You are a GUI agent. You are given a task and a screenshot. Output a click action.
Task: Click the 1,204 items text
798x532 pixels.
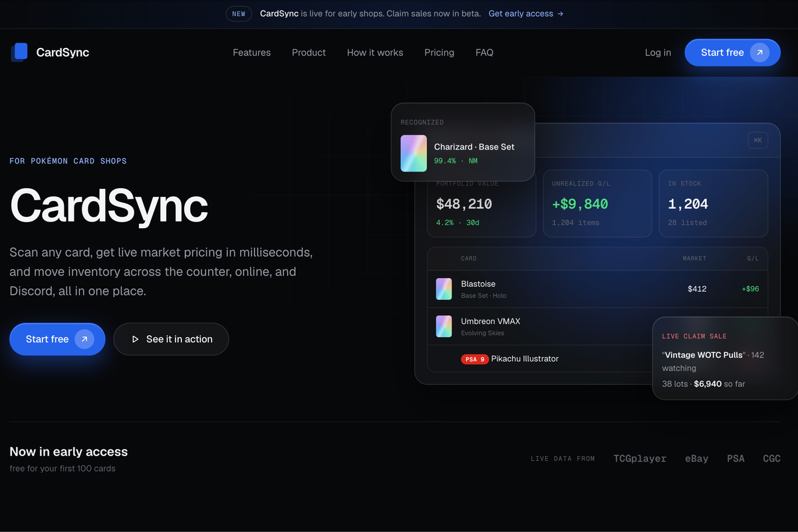click(x=575, y=223)
